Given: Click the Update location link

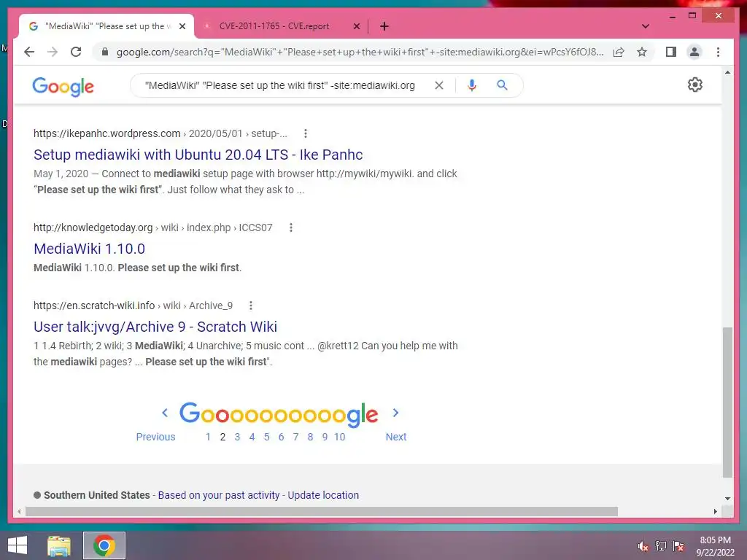Looking at the screenshot, I should pos(323,495).
